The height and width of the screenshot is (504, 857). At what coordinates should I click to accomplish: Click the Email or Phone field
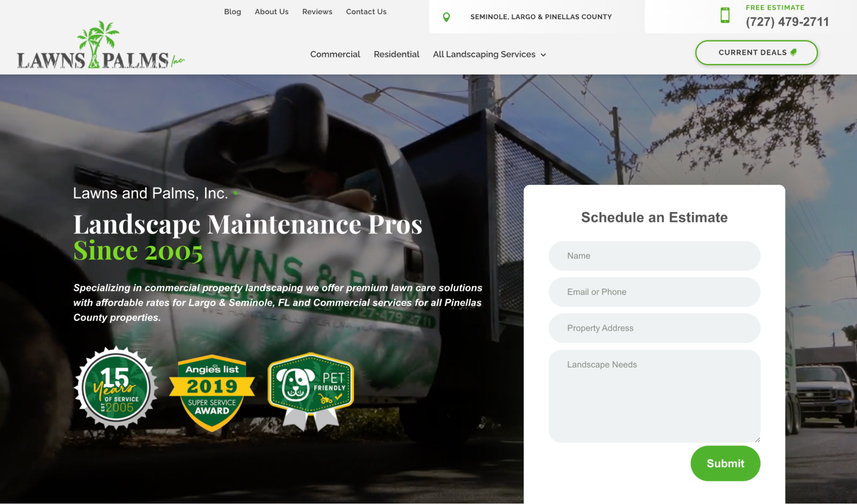[x=654, y=292]
